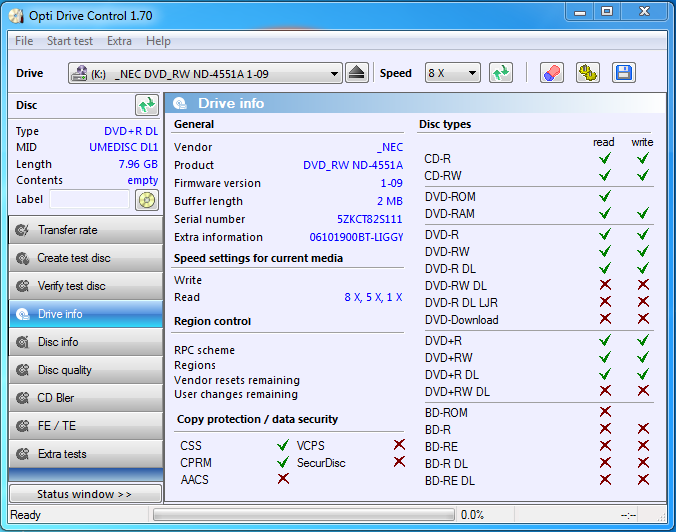Image resolution: width=676 pixels, height=532 pixels.
Task: Click the CPRM support checkmark
Action: pos(283,462)
